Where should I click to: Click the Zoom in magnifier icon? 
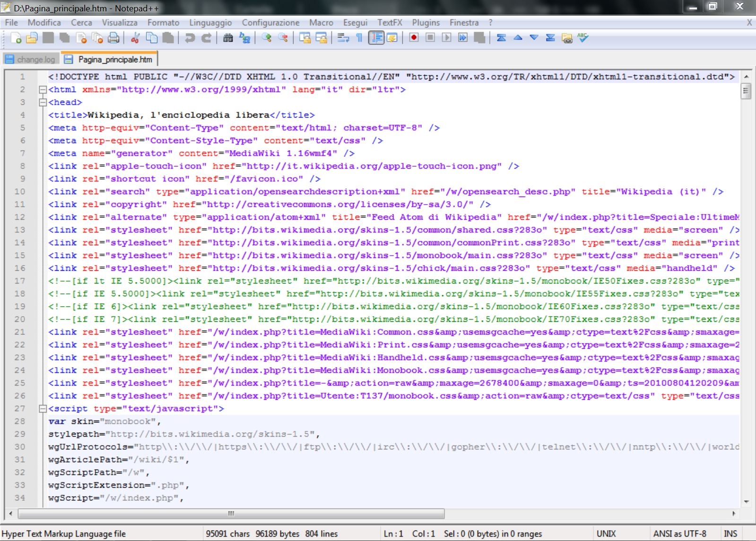[x=267, y=38]
